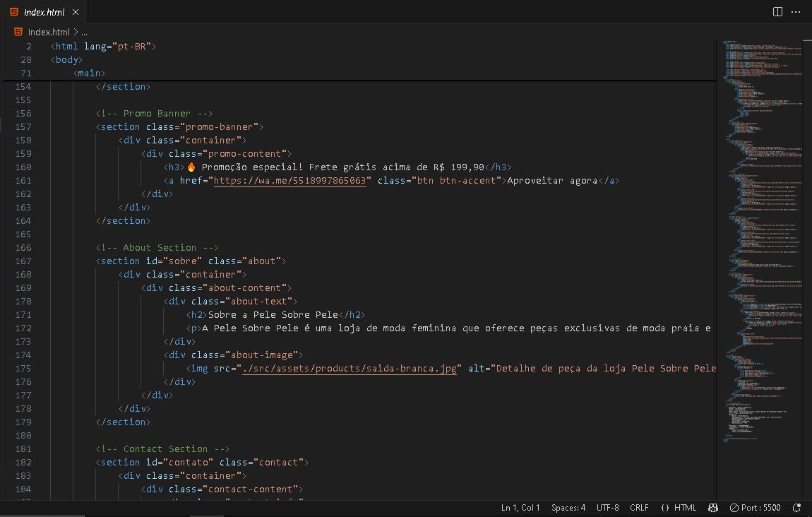Click the alt="Detalhe de peça" attribute
812x517 pixels.
click(592, 368)
